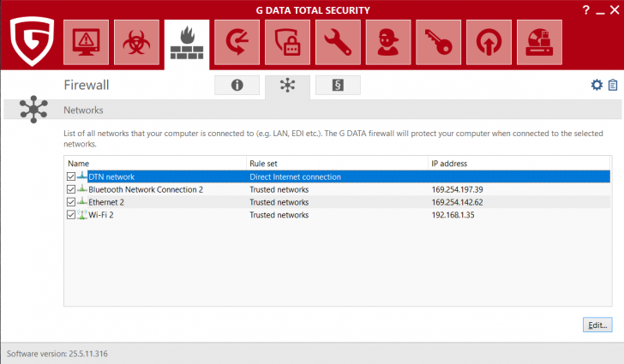Select the Wi-Fi 2 network row
Image resolution: width=624 pixels, height=364 pixels.
click(337, 215)
